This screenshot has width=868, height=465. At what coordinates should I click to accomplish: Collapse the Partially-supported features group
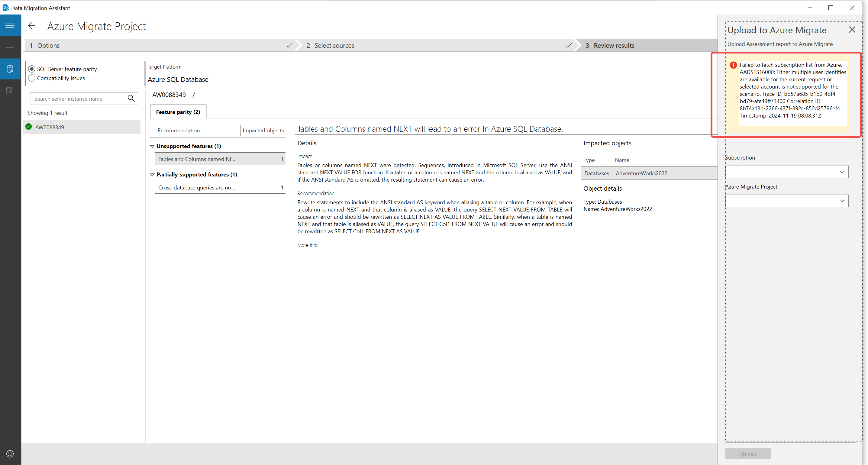152,175
